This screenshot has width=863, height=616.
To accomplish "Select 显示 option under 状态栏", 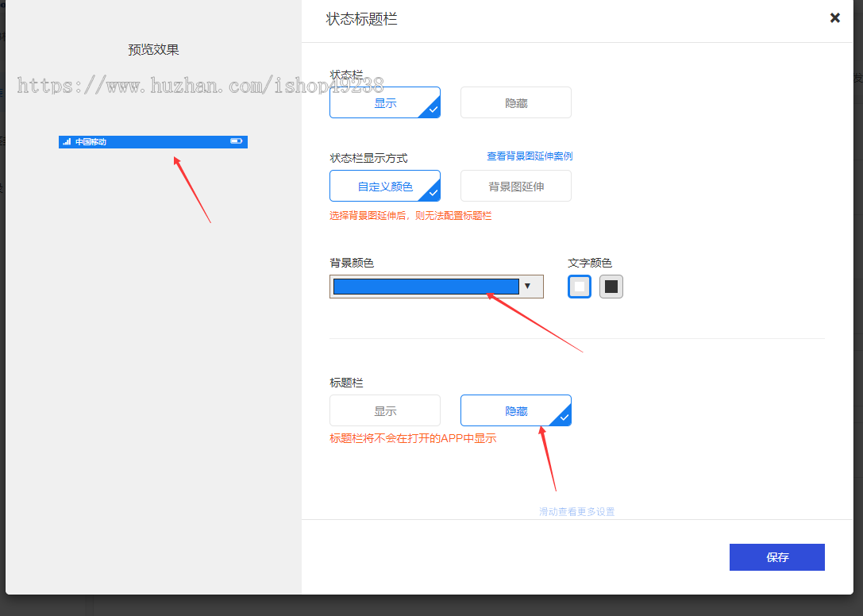I will [385, 102].
